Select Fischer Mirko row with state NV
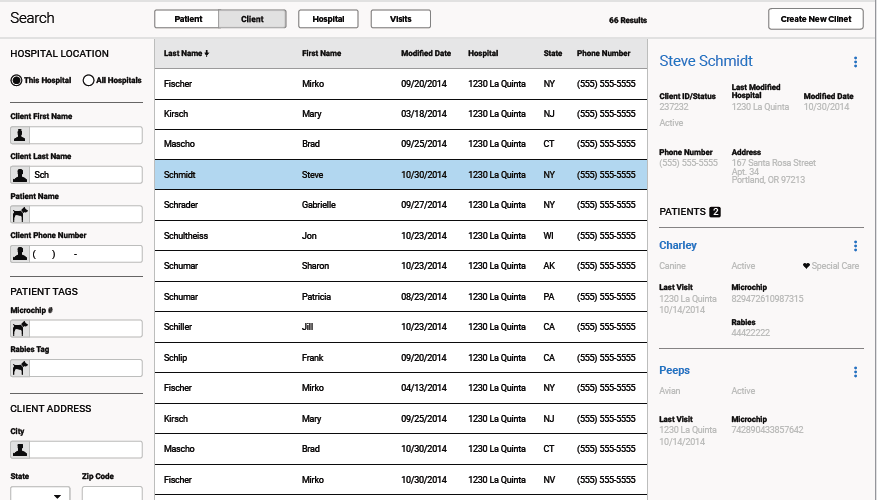Image resolution: width=877 pixels, height=500 pixels. coord(401,479)
